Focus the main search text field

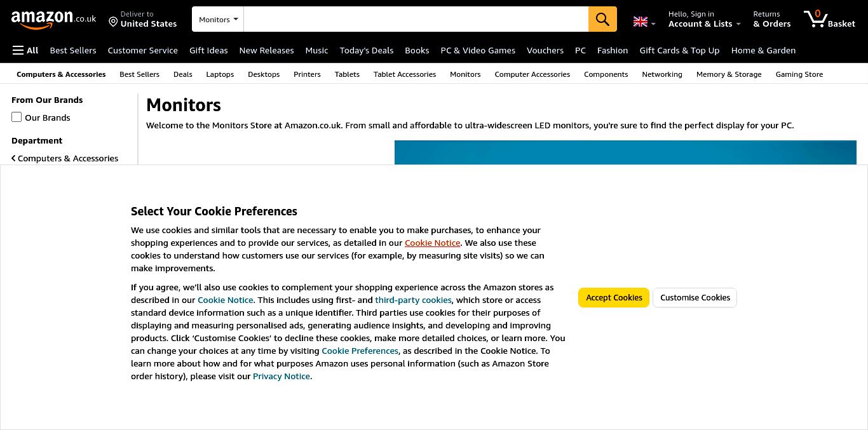coord(416,19)
